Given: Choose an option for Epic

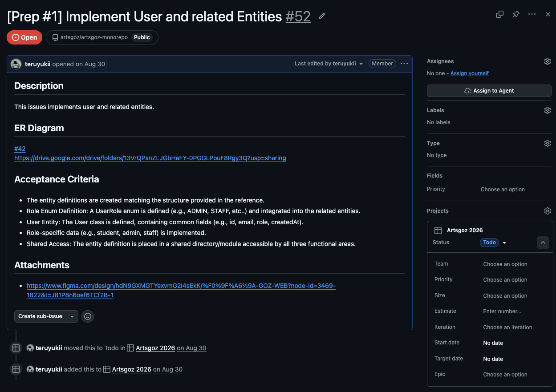Looking at the screenshot, I should [505, 374].
